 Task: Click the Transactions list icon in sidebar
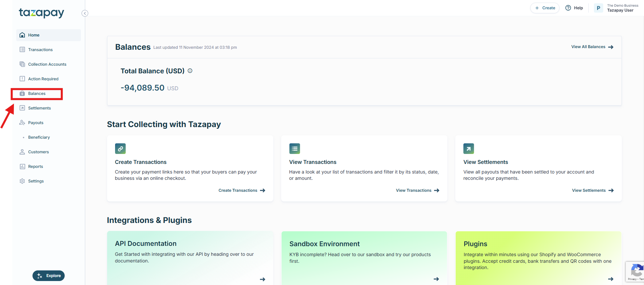tap(22, 49)
